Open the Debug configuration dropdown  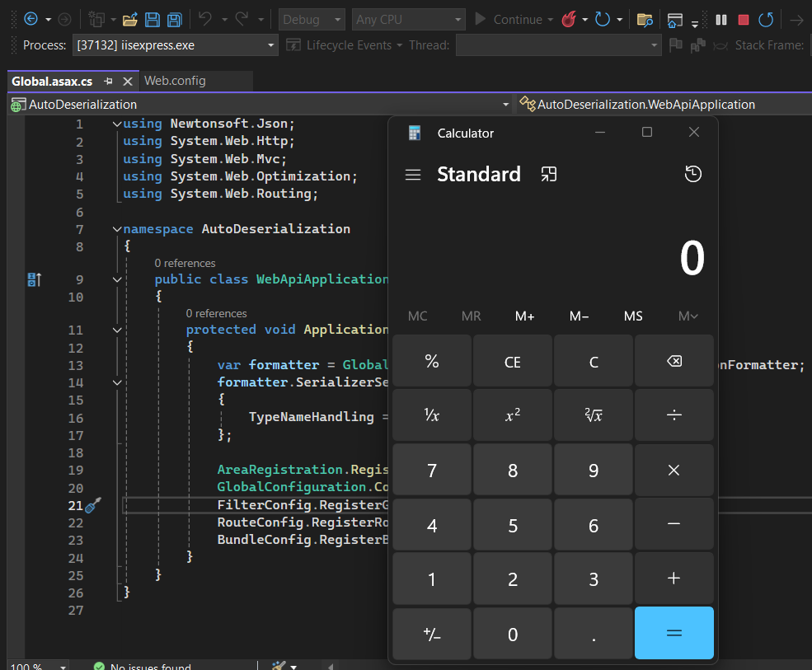[312, 20]
